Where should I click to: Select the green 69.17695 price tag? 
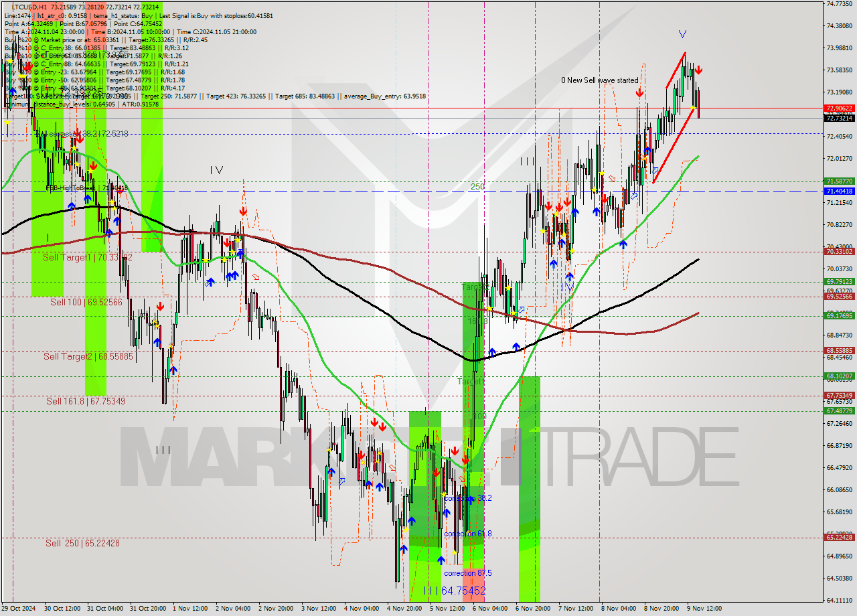pyautogui.click(x=839, y=316)
